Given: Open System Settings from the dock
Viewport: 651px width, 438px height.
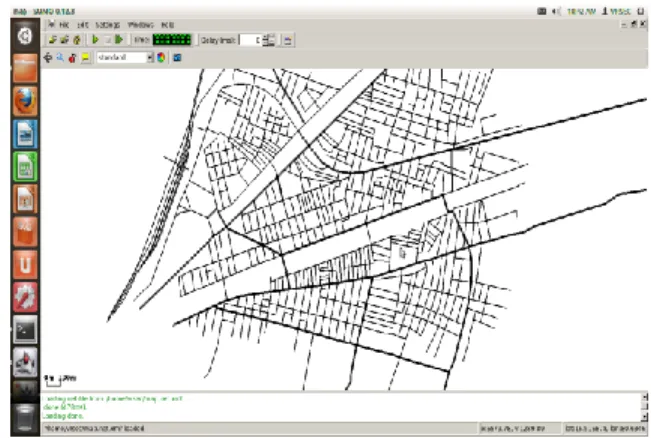Looking at the screenshot, I should tap(25, 297).
